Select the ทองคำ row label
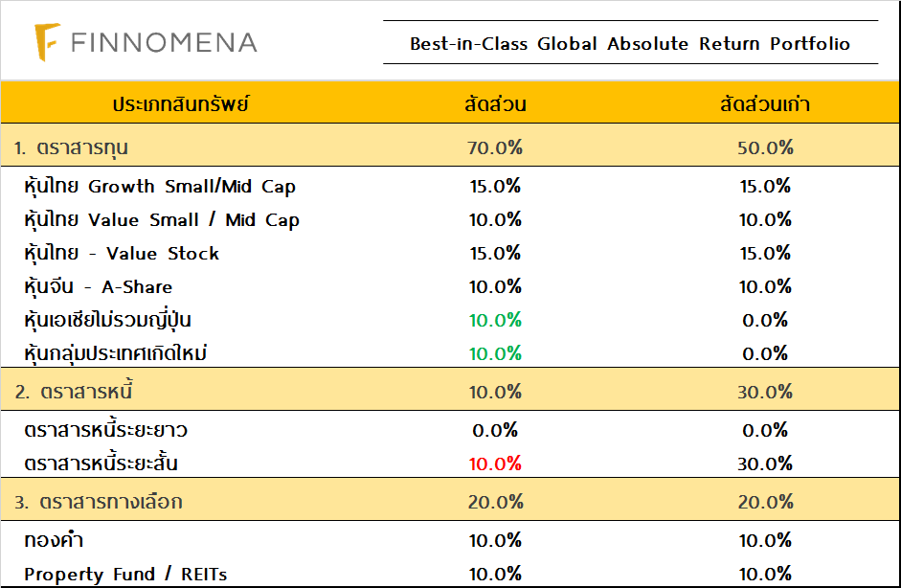Screen dimensions: 901x588 [54, 540]
